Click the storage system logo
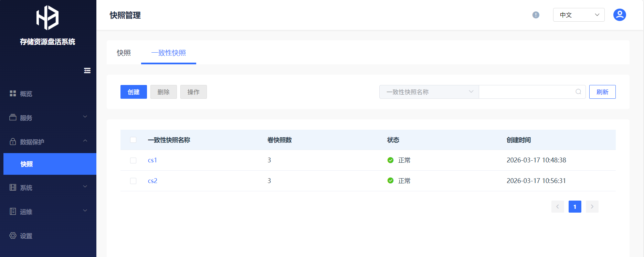644x257 pixels. click(x=47, y=18)
